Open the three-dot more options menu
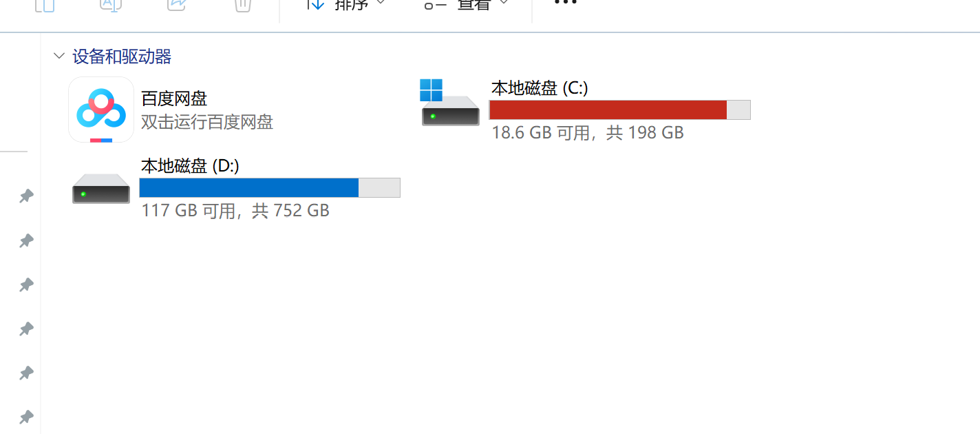This screenshot has height=434, width=980. [565, 3]
